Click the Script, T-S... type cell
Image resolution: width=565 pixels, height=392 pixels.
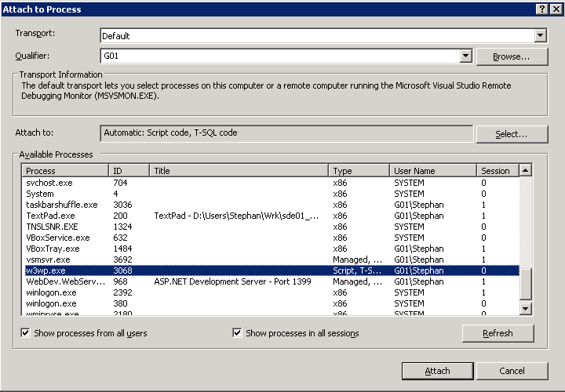click(x=357, y=270)
